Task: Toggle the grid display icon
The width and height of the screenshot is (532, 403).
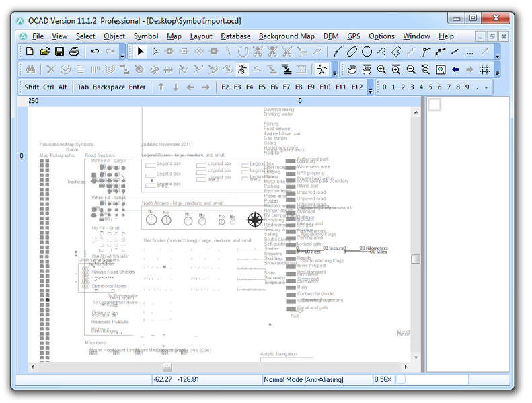Action: click(485, 69)
